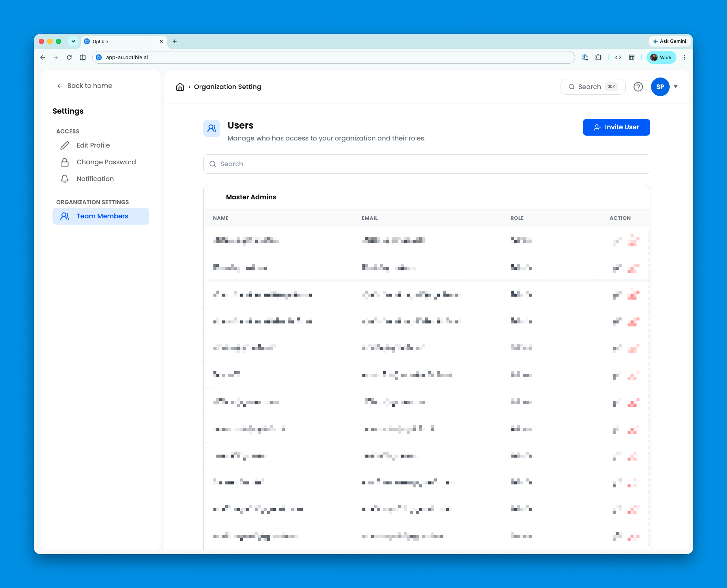This screenshot has height=588, width=727.
Task: Click the Ask Gemini button
Action: pos(670,41)
